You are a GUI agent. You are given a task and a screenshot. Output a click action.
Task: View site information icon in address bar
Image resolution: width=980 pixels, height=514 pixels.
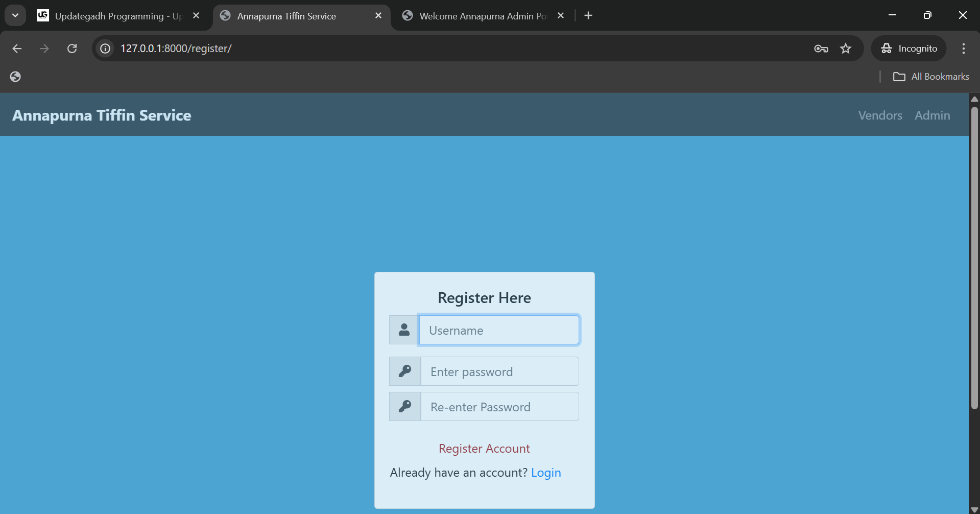(x=105, y=49)
